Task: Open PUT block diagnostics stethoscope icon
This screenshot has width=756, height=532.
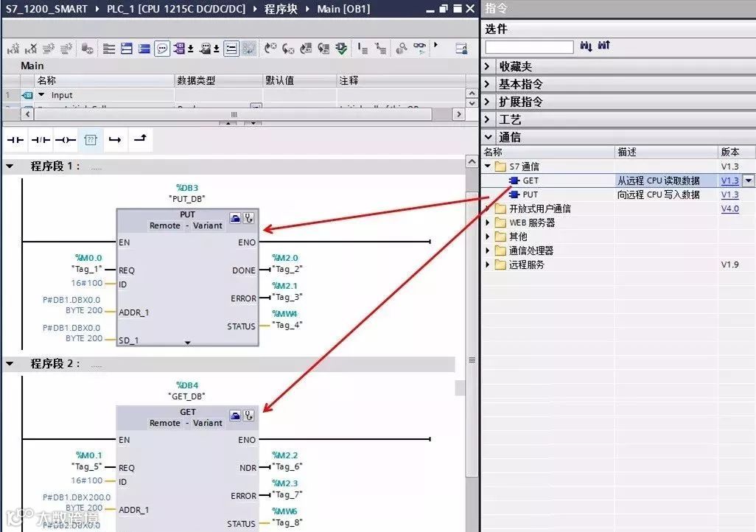Action: pyautogui.click(x=249, y=218)
